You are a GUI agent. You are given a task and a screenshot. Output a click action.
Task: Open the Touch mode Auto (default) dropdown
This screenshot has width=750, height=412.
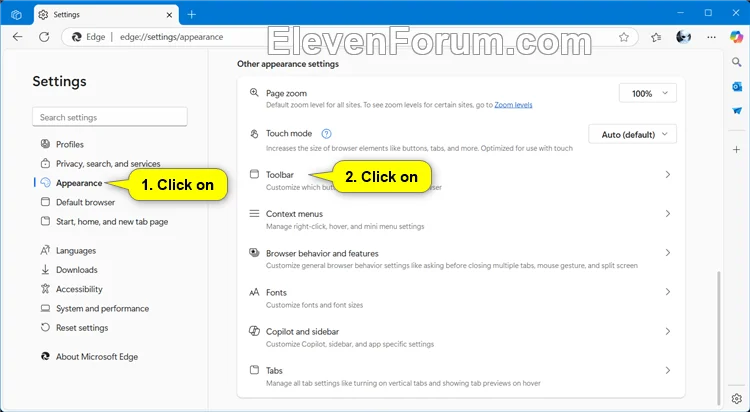(x=632, y=134)
